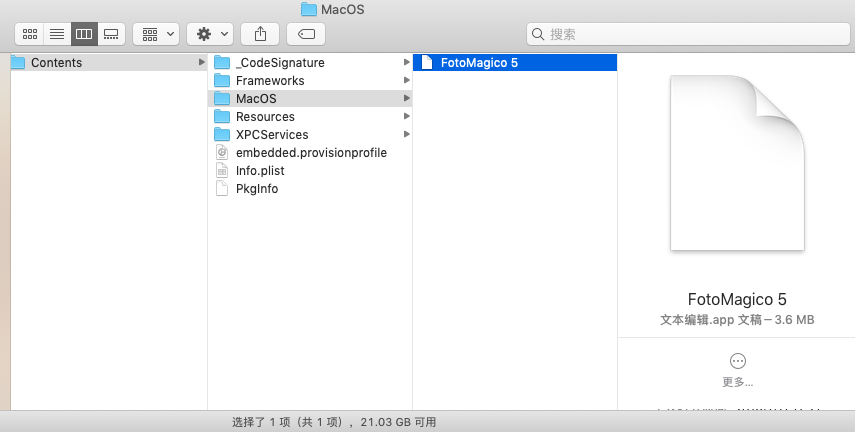The image size is (855, 432).
Task: Click the Resources folder icon
Action: pos(222,116)
